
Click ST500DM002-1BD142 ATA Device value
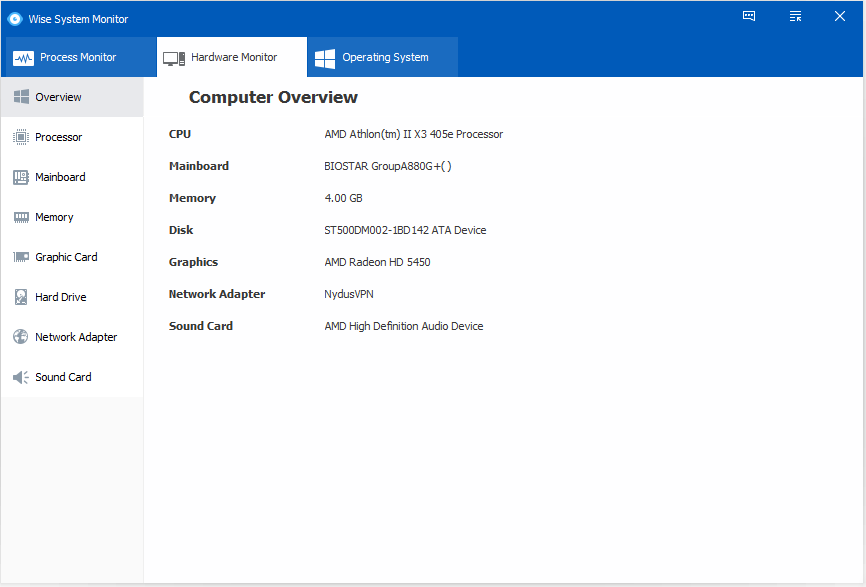405,230
